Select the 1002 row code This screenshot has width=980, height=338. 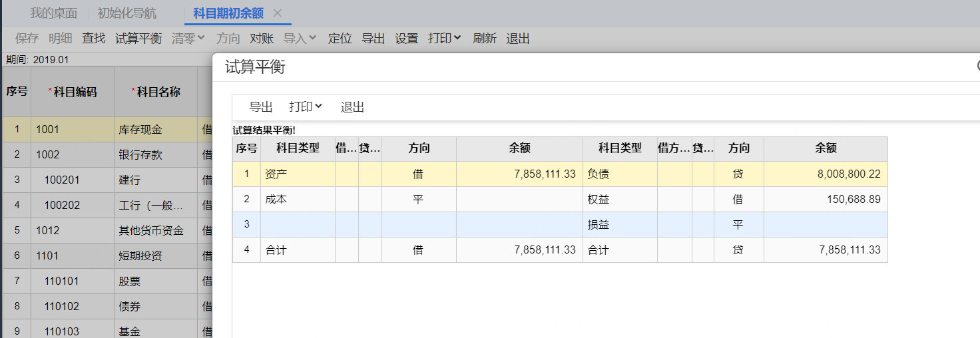[x=73, y=155]
